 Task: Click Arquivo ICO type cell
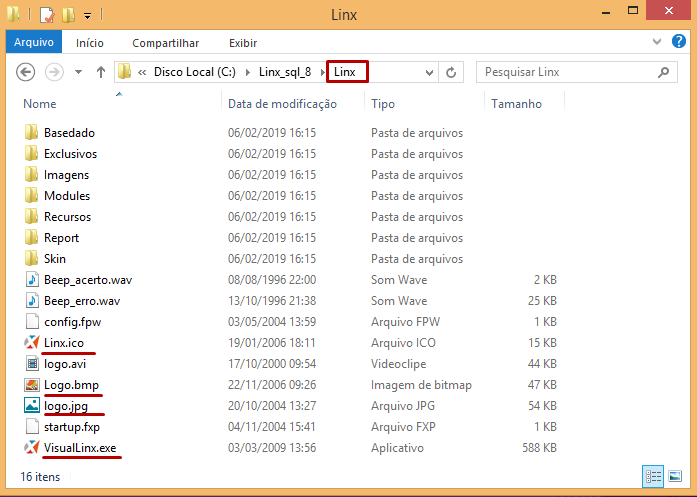coord(403,343)
